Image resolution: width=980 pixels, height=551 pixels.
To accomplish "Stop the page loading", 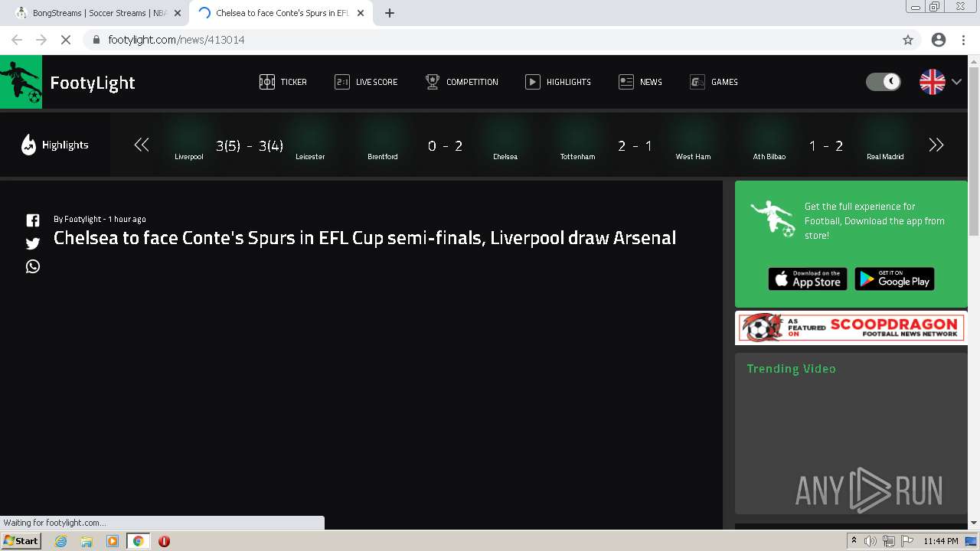I will pyautogui.click(x=66, y=40).
